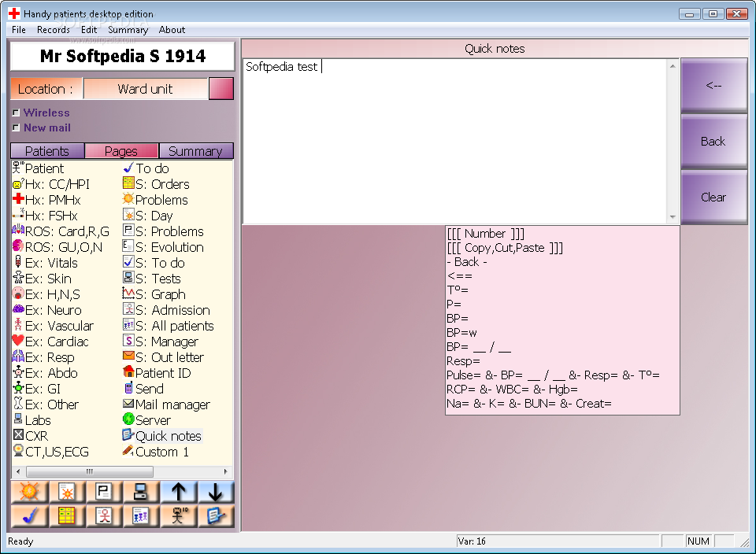Image resolution: width=756 pixels, height=554 pixels.
Task: Open the File menu
Action: point(19,30)
